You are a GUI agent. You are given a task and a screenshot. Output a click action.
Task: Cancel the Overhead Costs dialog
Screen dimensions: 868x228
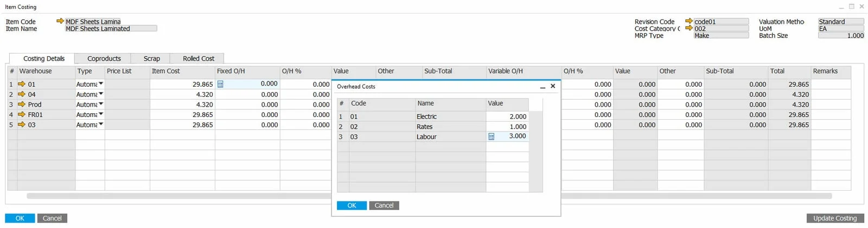click(384, 205)
